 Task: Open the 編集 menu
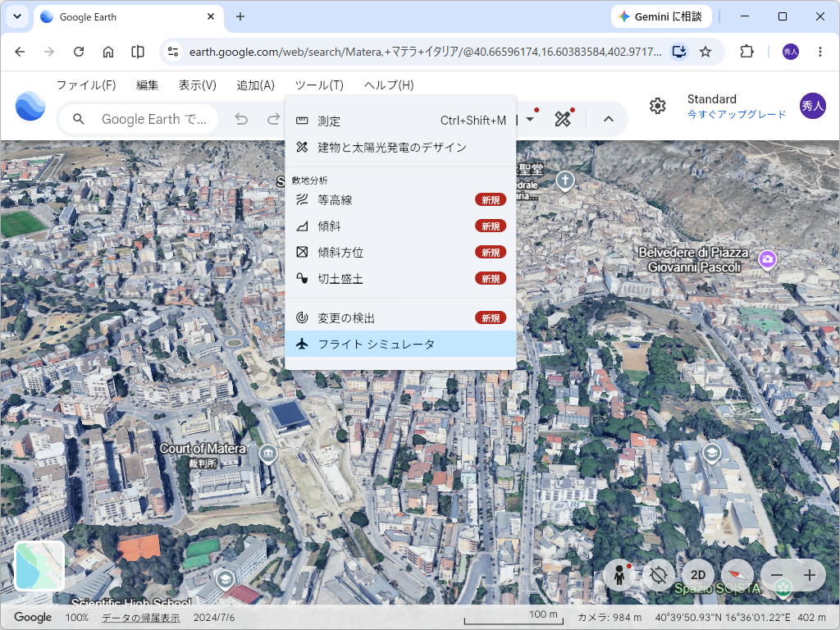pyautogui.click(x=147, y=84)
